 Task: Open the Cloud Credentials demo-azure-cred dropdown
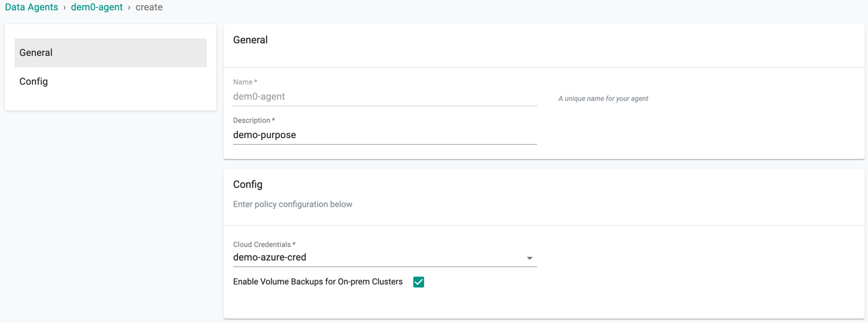point(384,258)
